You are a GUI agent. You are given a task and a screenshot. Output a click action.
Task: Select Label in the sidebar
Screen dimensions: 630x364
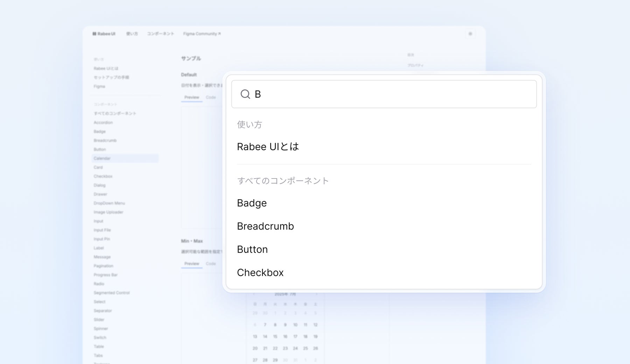99,248
